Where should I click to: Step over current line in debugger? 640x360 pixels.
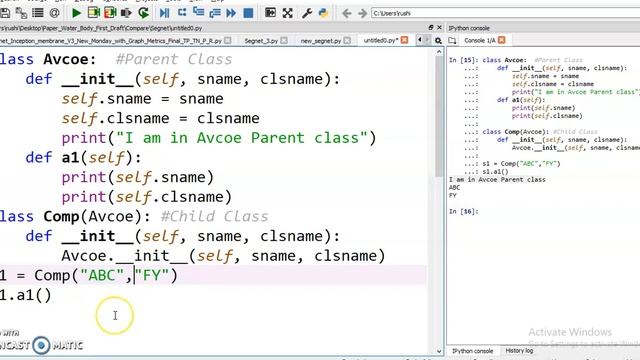click(182, 13)
